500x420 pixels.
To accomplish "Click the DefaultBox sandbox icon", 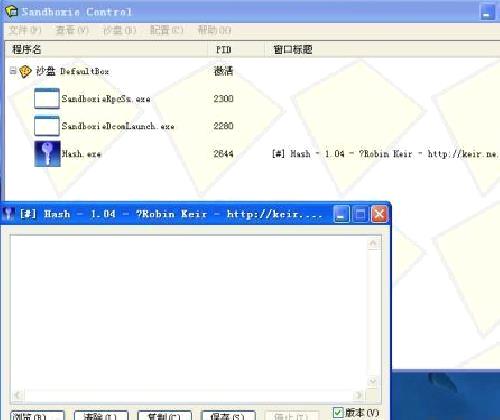I will tap(25, 71).
